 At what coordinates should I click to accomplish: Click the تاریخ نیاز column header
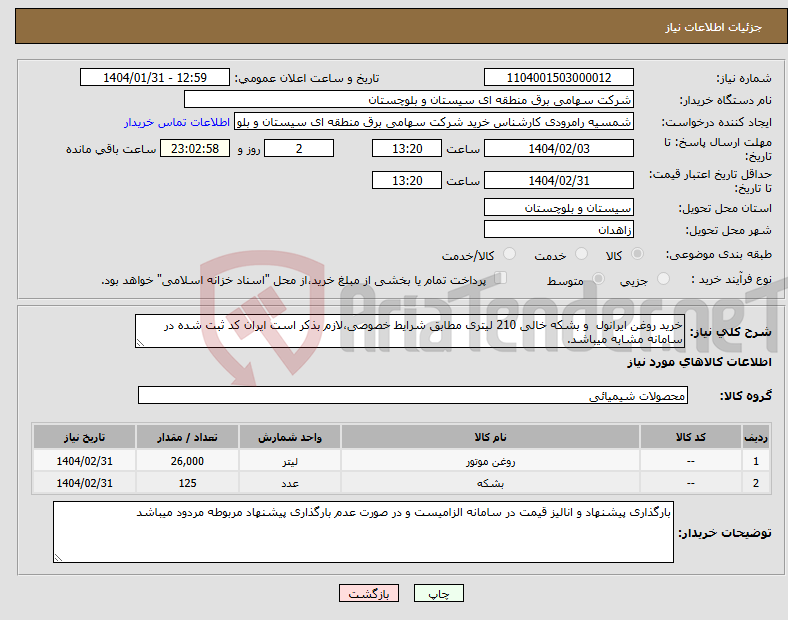point(84,437)
